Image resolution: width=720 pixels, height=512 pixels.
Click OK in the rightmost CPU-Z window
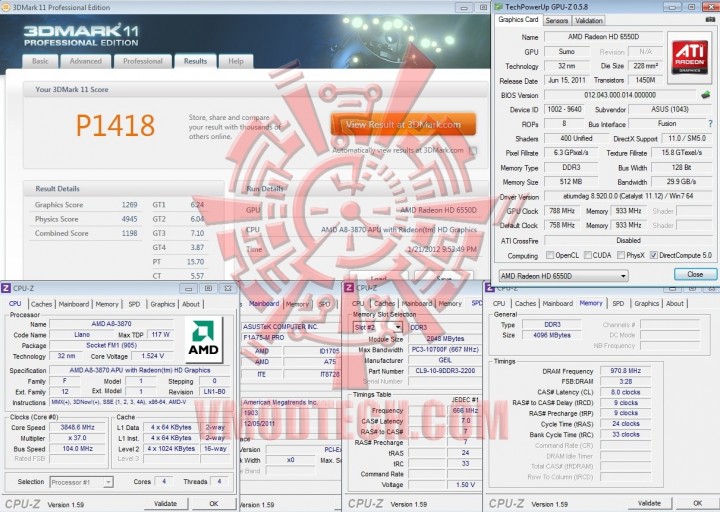(698, 504)
